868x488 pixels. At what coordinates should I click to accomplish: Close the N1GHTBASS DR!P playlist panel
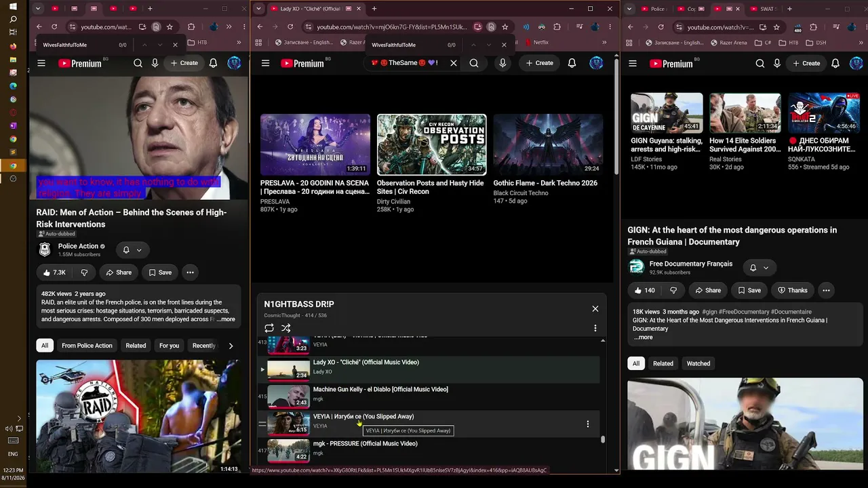click(595, 308)
